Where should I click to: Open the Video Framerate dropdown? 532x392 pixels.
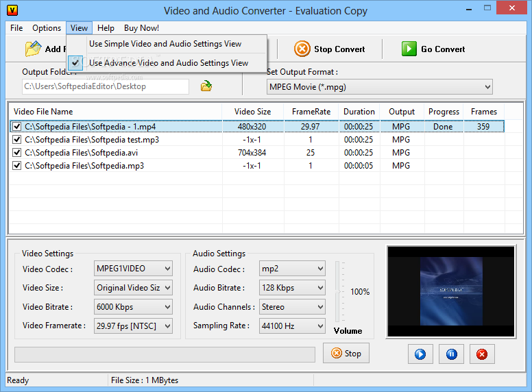pos(133,326)
